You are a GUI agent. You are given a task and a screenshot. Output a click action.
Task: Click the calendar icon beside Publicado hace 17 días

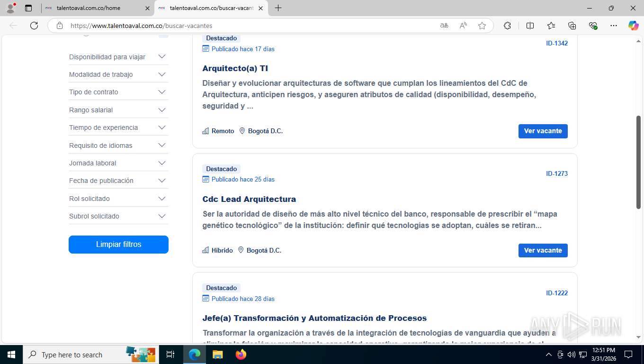206,48
